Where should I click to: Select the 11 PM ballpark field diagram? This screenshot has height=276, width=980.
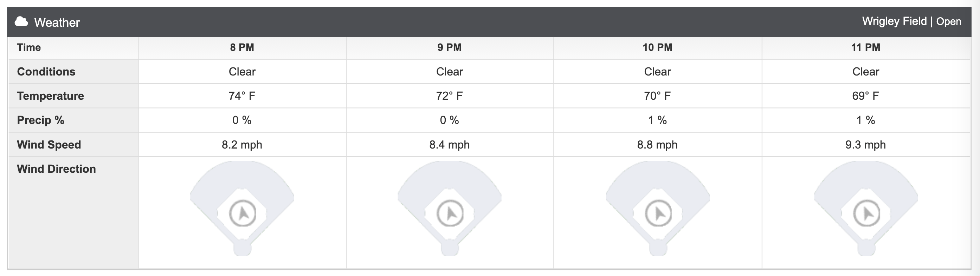click(866, 208)
